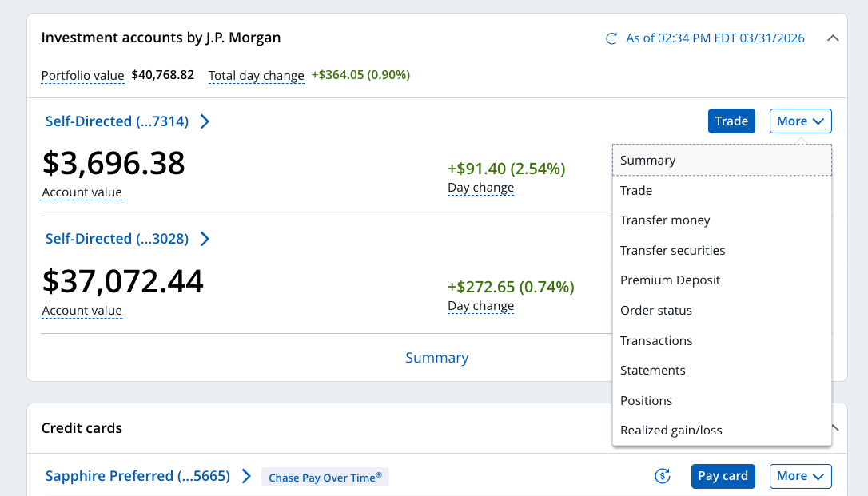Viewport: 868px width, 496px height.
Task: Toggle the More dropdown for account 7314
Action: click(801, 121)
